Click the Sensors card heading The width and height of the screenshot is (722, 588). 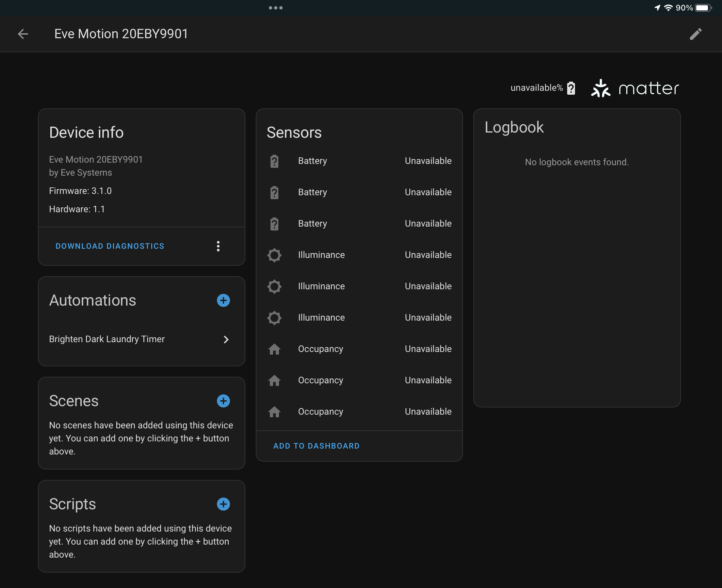tap(294, 133)
